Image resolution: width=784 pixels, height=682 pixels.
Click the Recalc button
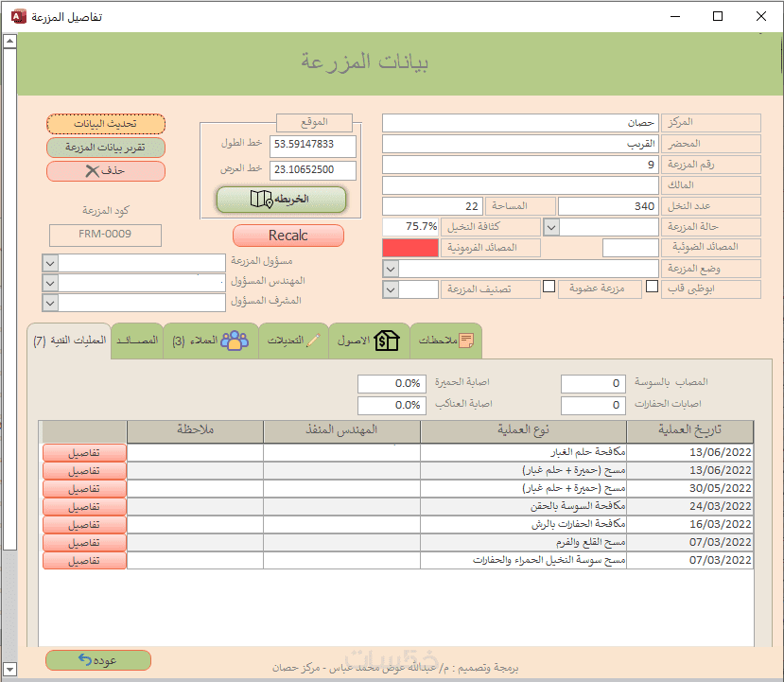tap(288, 236)
